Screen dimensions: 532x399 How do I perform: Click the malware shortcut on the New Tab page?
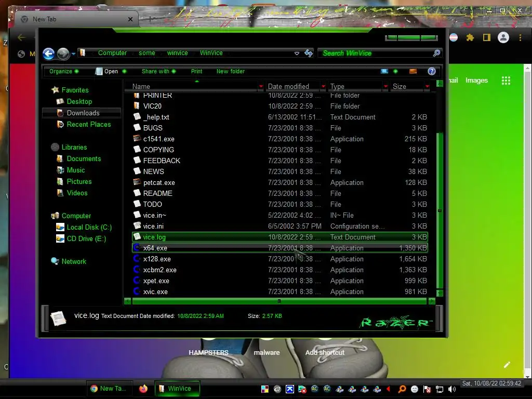(x=267, y=353)
